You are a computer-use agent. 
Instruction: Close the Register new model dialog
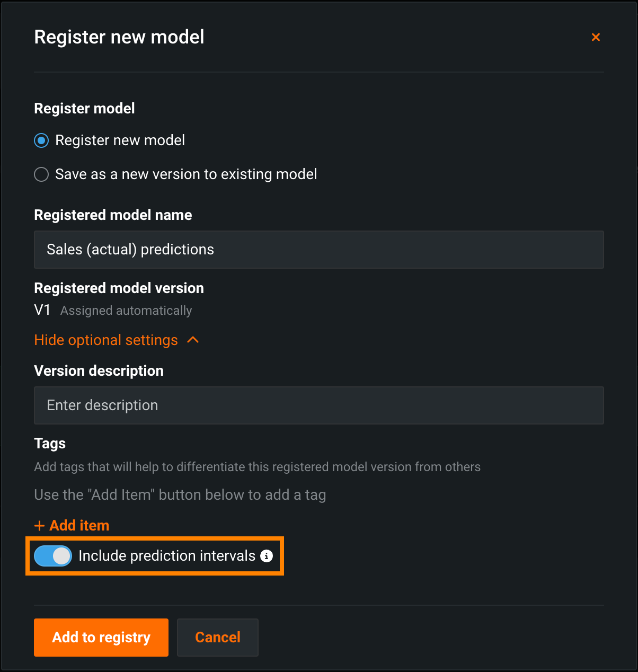coord(596,37)
